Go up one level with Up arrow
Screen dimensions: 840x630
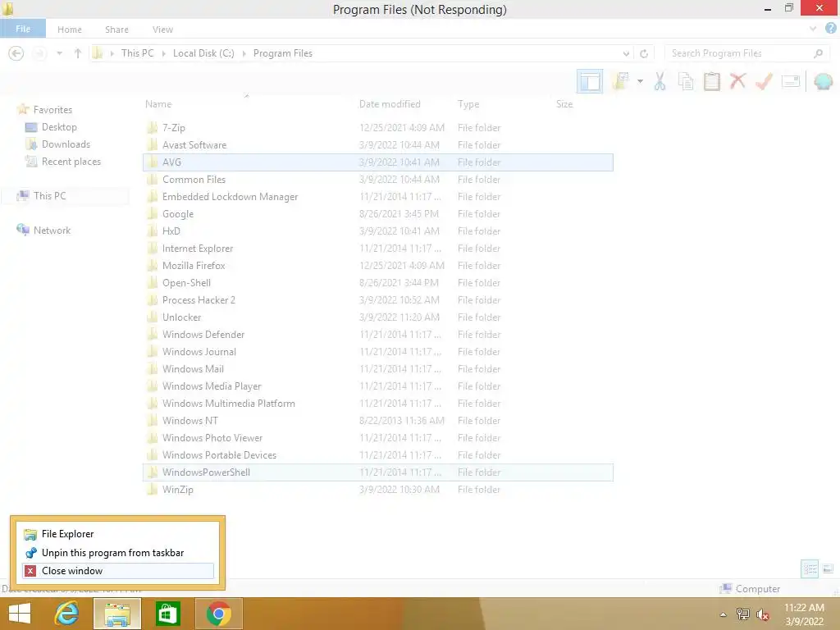78,53
